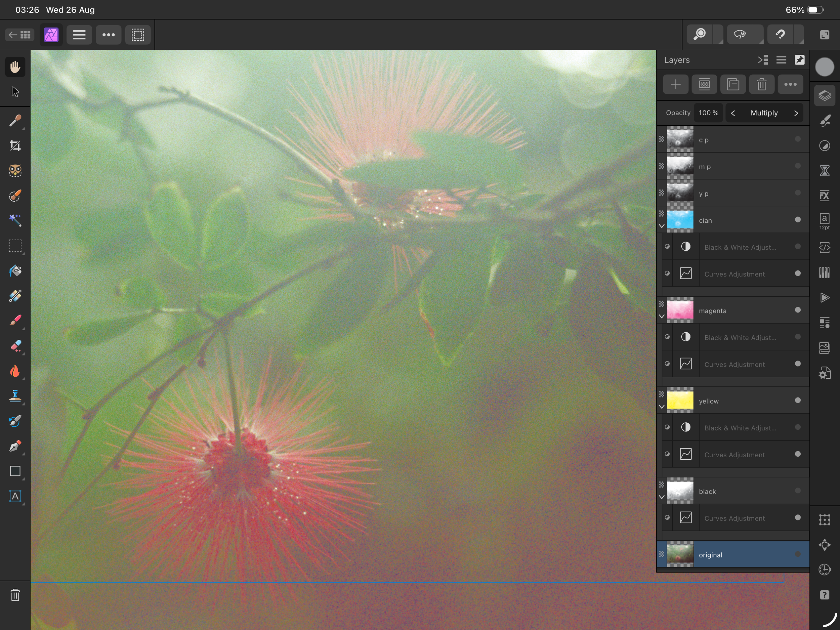Select the Colour Picker eyedropper tool
Viewport: 840px width, 630px height.
pos(15,121)
